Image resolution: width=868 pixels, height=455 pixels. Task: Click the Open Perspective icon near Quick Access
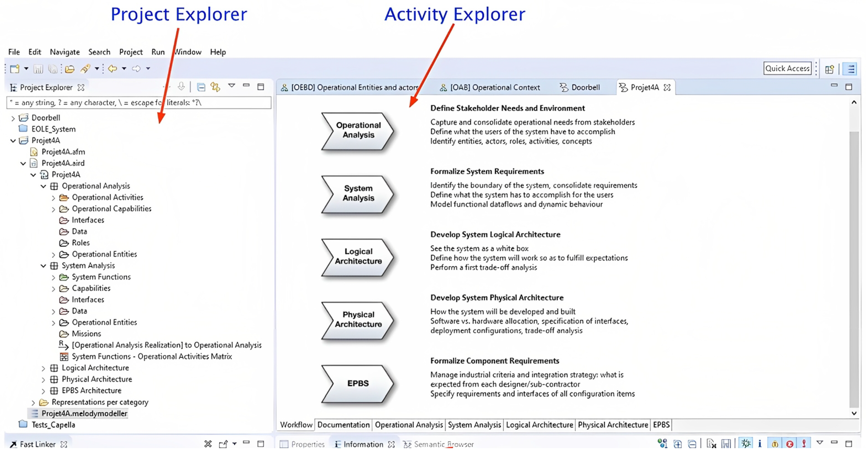click(x=829, y=69)
